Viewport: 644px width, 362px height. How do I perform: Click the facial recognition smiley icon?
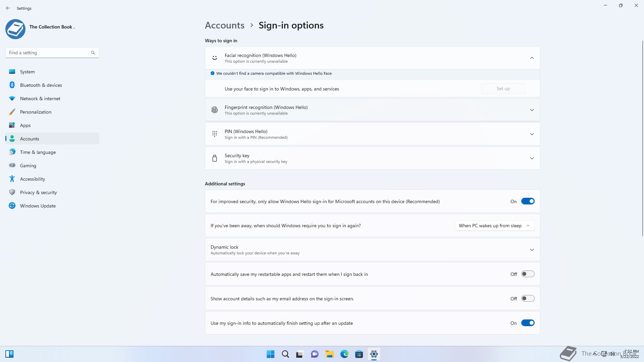click(x=215, y=58)
